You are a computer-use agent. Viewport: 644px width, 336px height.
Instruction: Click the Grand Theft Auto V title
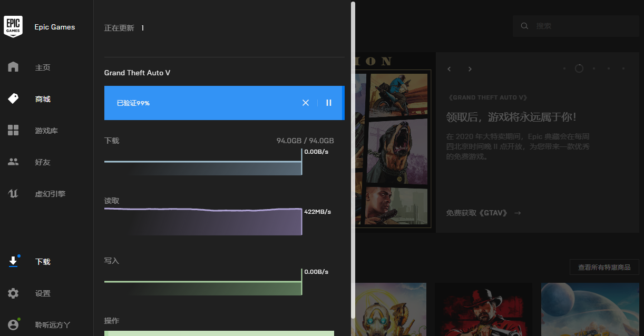(137, 73)
